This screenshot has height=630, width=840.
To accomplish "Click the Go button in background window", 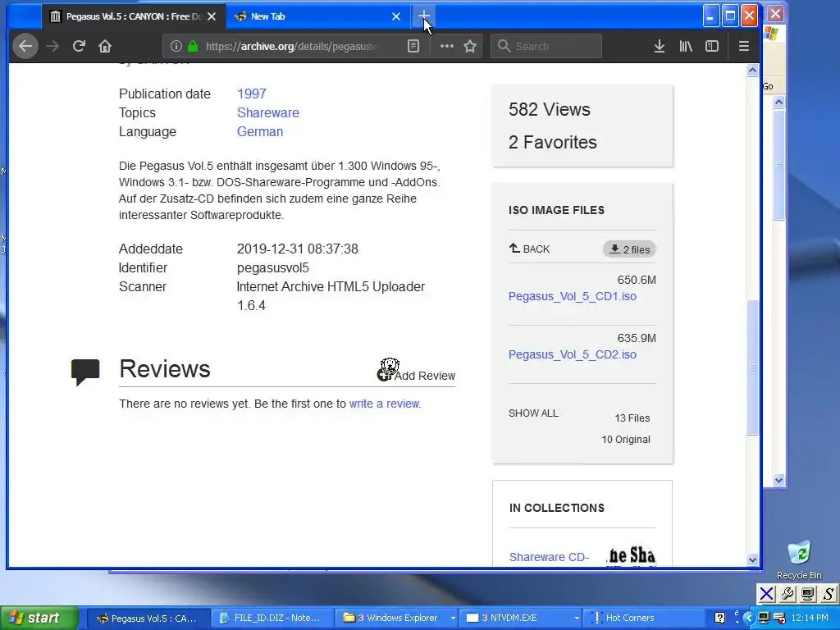I will pyautogui.click(x=768, y=86).
